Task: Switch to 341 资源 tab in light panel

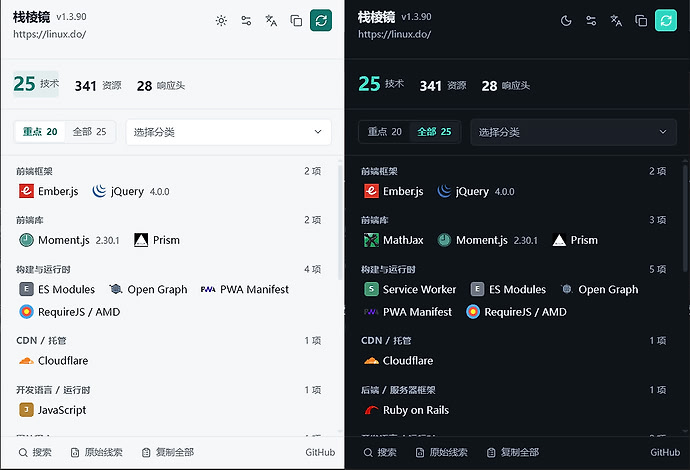Action: [x=98, y=85]
